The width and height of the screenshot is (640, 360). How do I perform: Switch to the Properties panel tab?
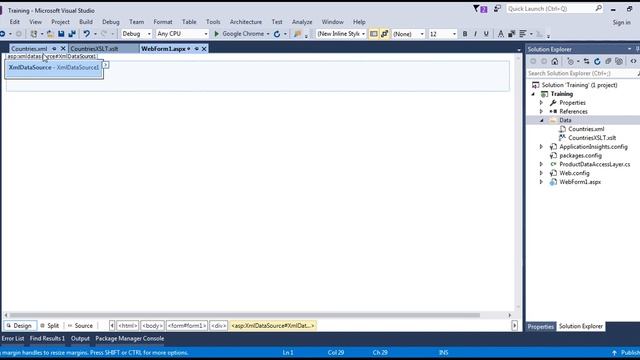tap(540, 327)
